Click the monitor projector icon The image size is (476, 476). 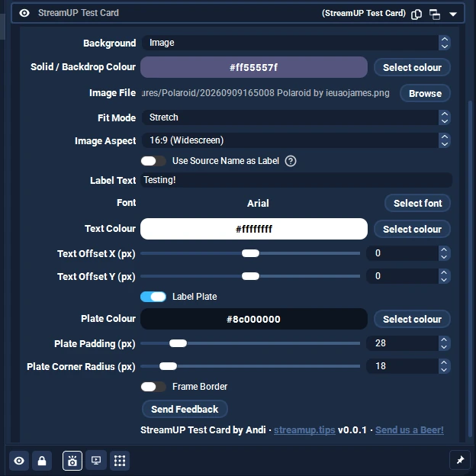[96, 461]
